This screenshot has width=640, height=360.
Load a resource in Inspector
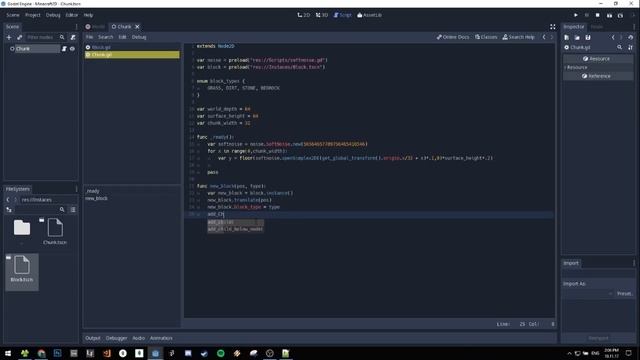tap(577, 37)
